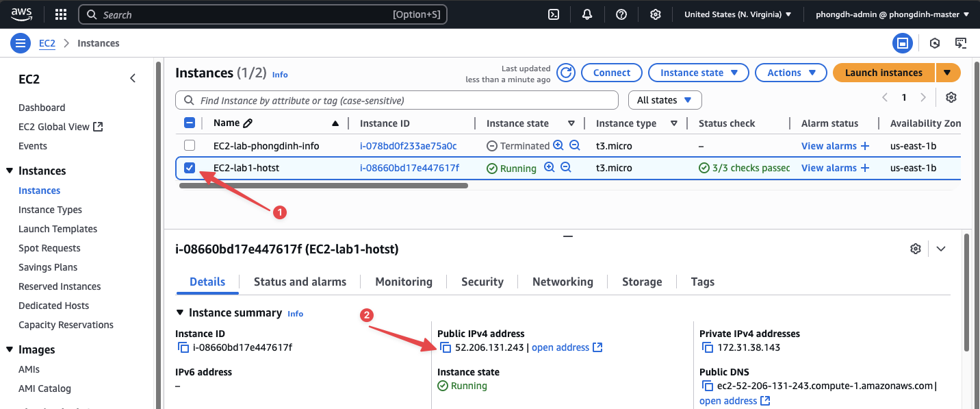Viewport: 980px width, 409px height.
Task: Switch to the Status and alarms tab
Action: (x=300, y=282)
